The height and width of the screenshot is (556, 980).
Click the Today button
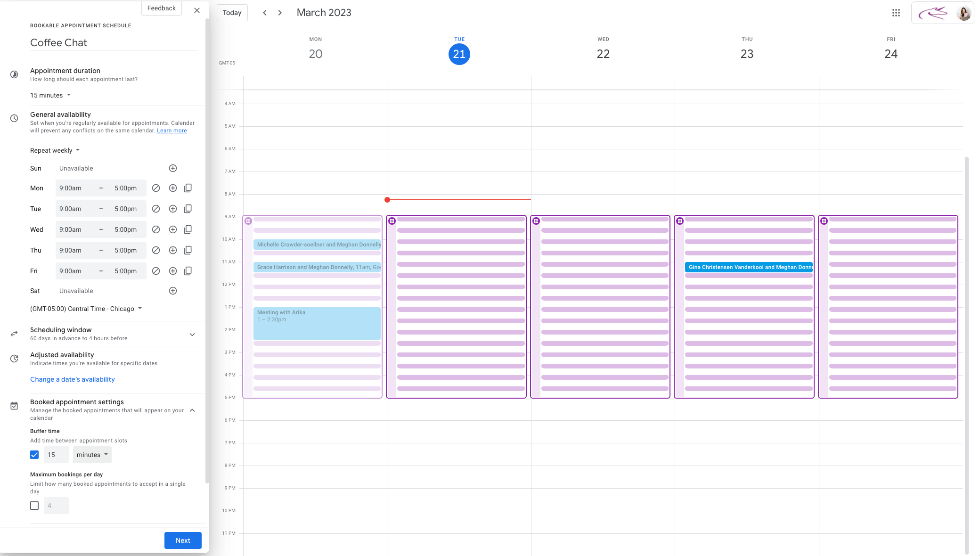232,13
